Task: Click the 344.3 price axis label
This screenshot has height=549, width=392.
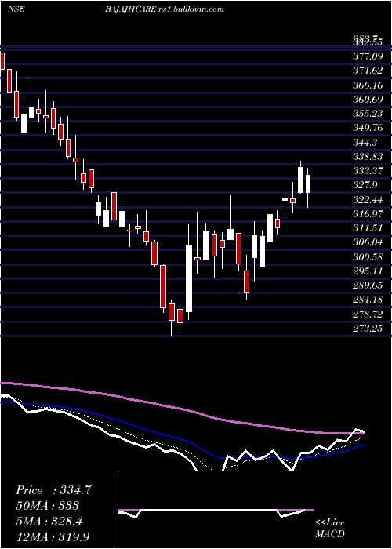Action: click(x=367, y=142)
